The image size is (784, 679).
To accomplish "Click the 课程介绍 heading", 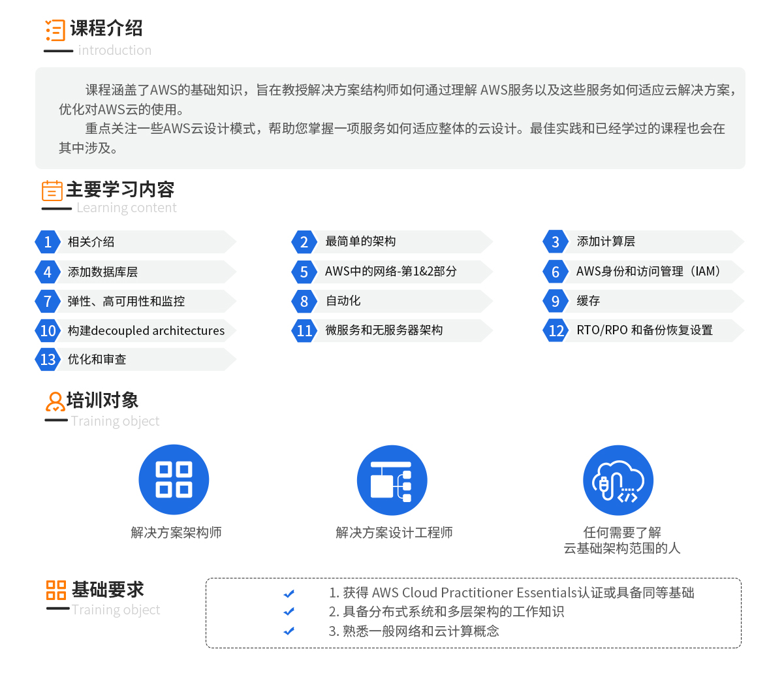I will pyautogui.click(x=106, y=28).
